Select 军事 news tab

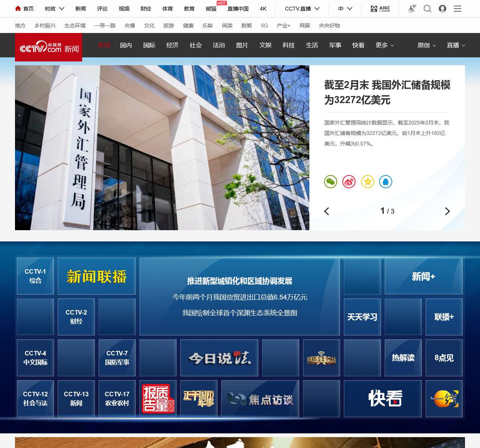tap(335, 45)
